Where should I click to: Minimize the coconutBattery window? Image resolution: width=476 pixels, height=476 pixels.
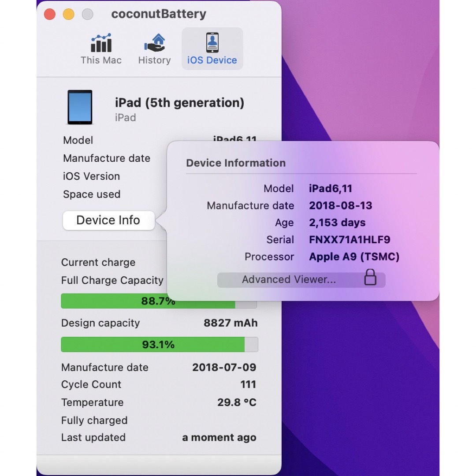coord(69,14)
